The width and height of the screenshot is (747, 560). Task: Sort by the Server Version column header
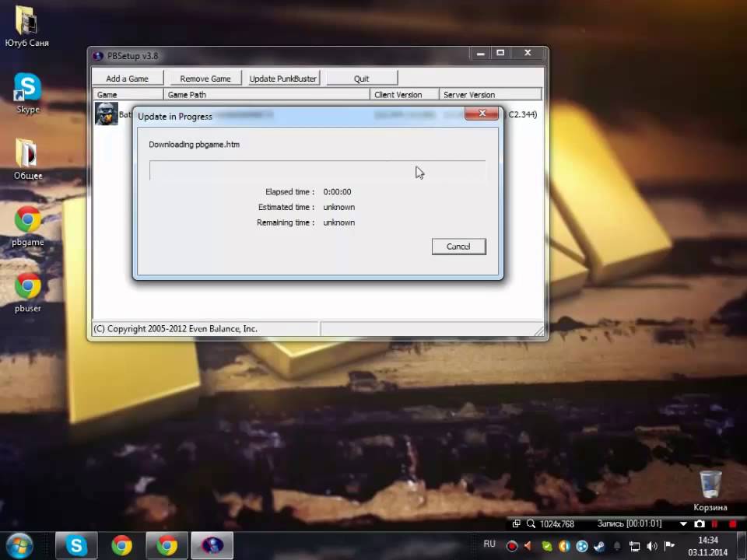[489, 94]
